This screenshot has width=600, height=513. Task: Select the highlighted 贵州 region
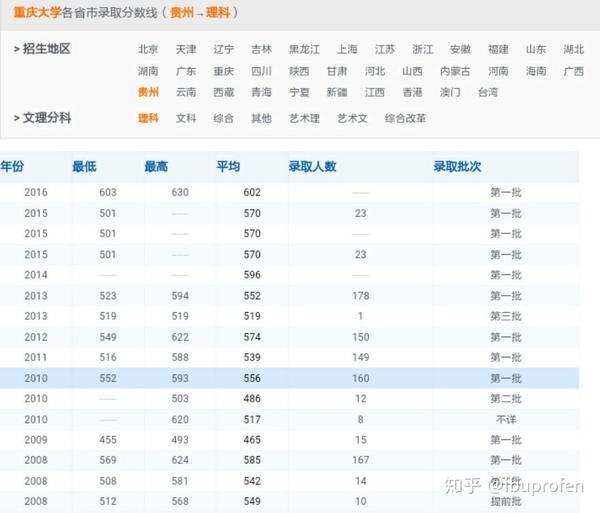[x=148, y=92]
